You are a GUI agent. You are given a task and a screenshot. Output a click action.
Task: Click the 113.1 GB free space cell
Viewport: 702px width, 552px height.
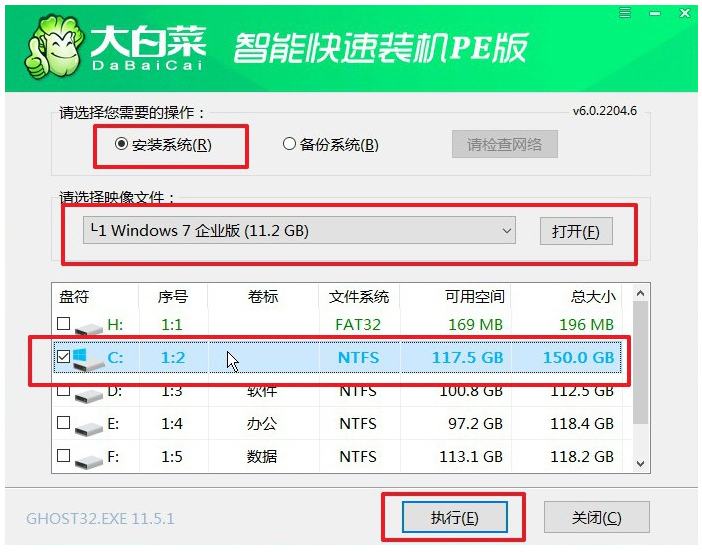pyautogui.click(x=471, y=457)
